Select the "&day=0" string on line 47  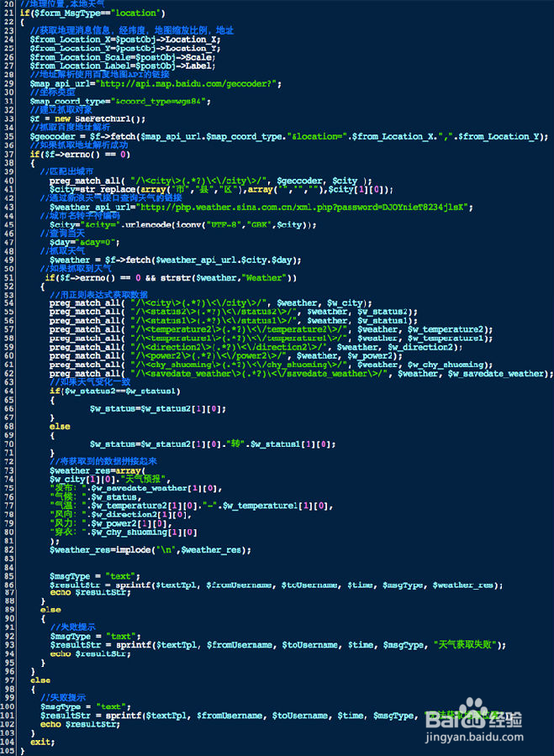pyautogui.click(x=95, y=243)
